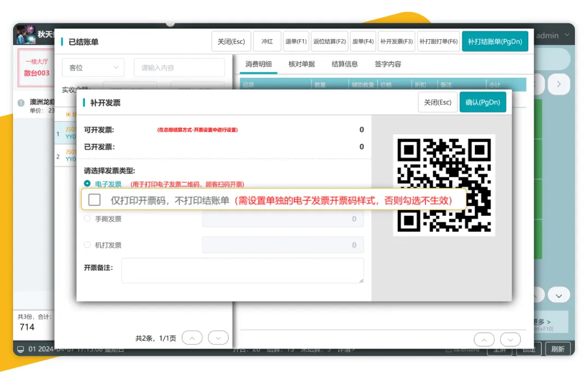588x379 pixels.
Task: Click the monitor icon in status bar
Action: click(21, 349)
